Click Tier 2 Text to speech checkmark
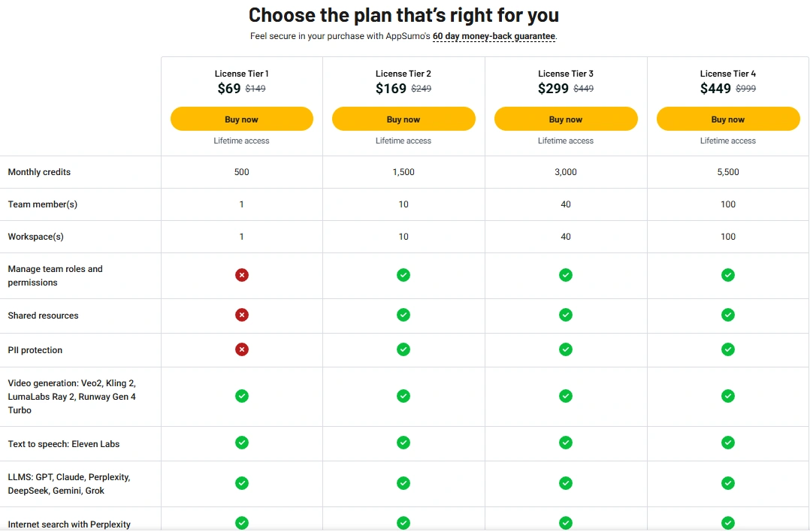This screenshot has height=532, width=810. (x=403, y=443)
